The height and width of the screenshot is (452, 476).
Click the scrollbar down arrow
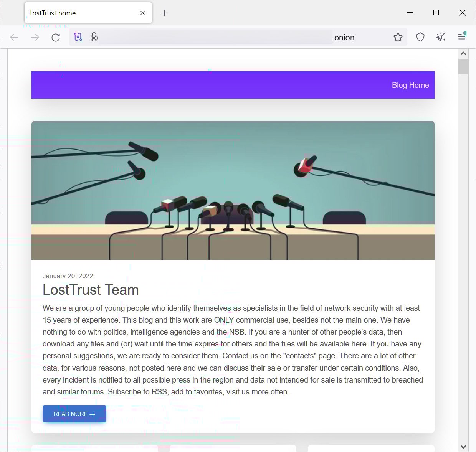click(463, 447)
